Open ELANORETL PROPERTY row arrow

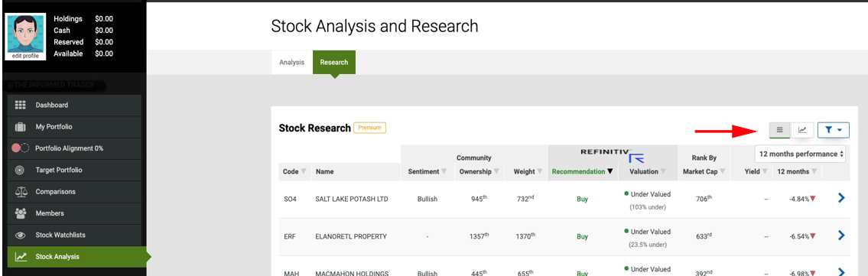(842, 235)
